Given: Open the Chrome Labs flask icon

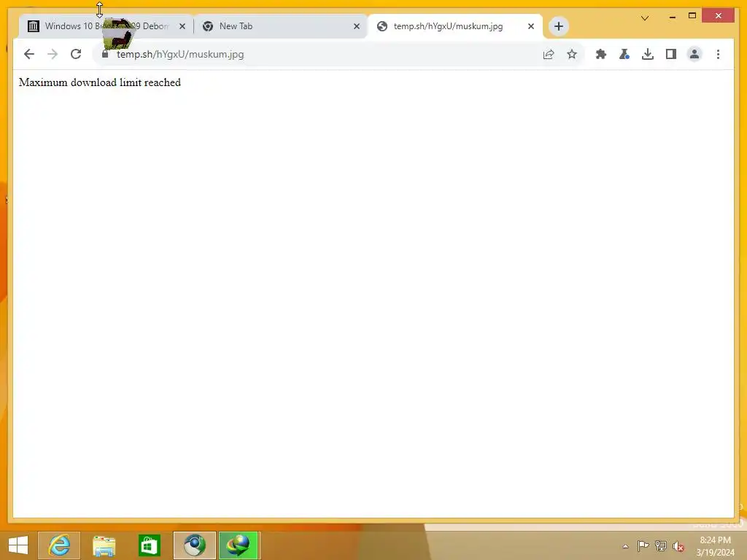Looking at the screenshot, I should [624, 54].
